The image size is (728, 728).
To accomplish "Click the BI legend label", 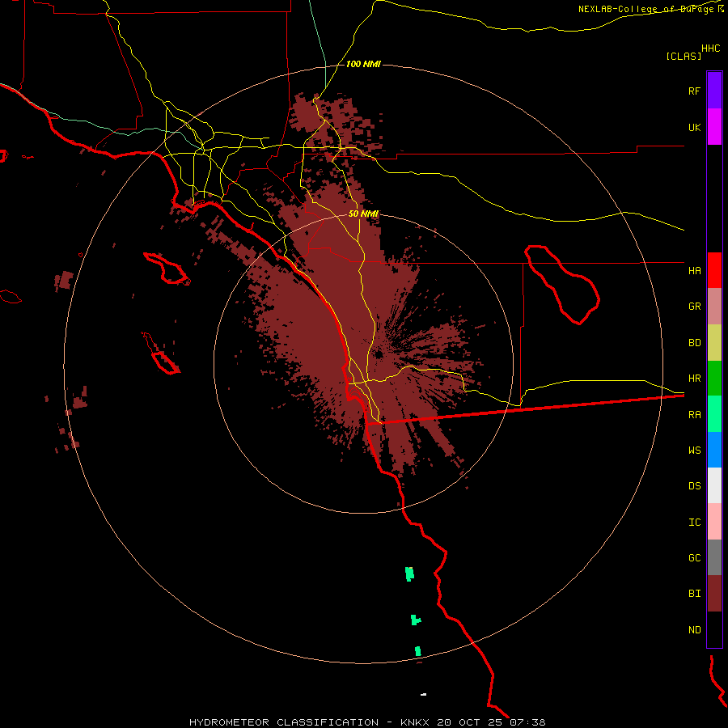I will pos(694,594).
